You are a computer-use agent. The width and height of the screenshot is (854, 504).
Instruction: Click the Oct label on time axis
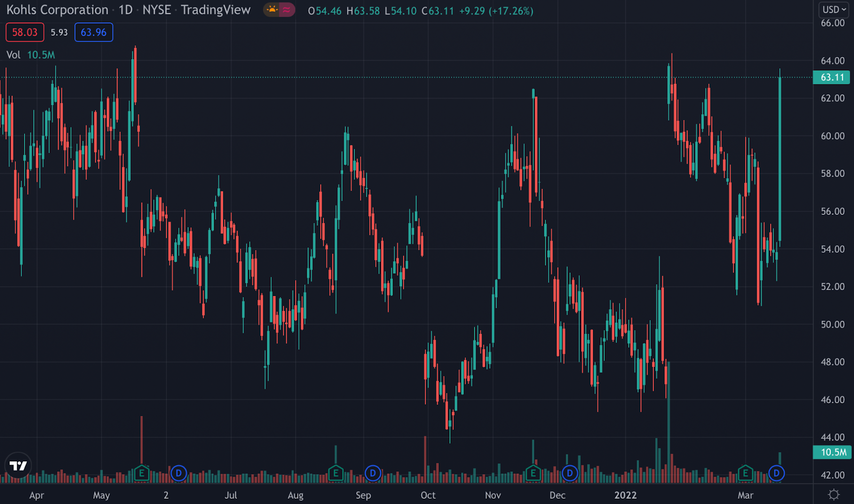tap(428, 495)
